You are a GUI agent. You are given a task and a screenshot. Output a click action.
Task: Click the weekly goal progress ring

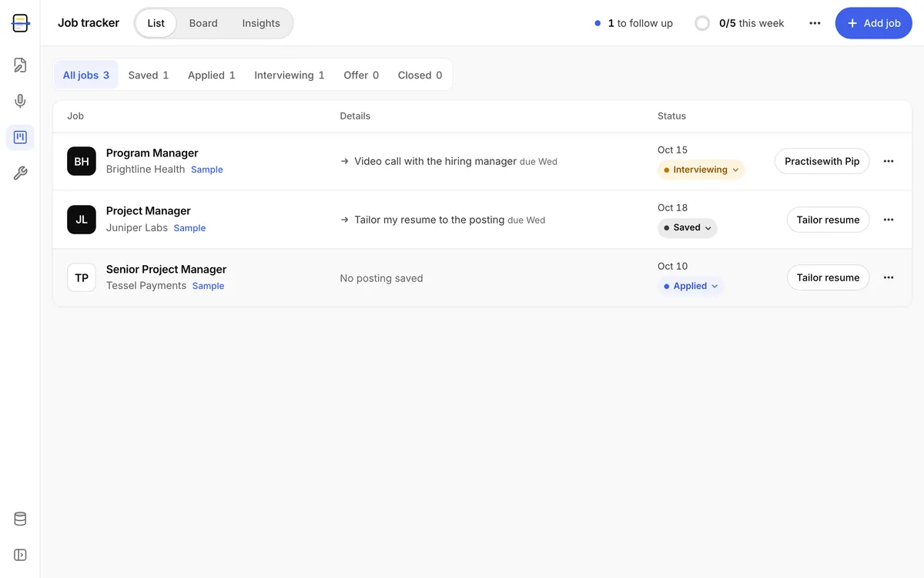click(702, 23)
